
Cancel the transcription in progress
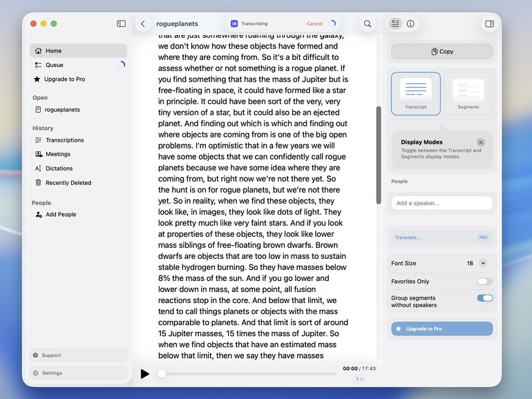pos(314,23)
